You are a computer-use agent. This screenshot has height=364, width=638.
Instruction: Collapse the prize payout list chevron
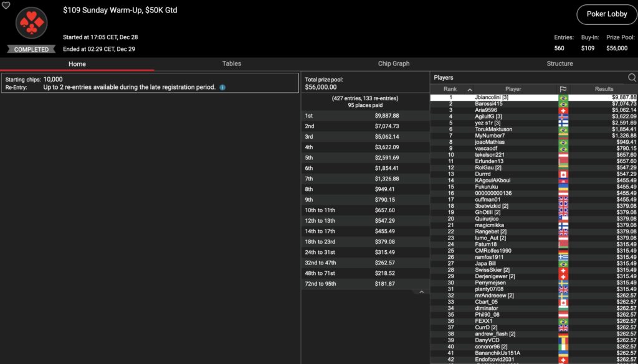point(421,292)
